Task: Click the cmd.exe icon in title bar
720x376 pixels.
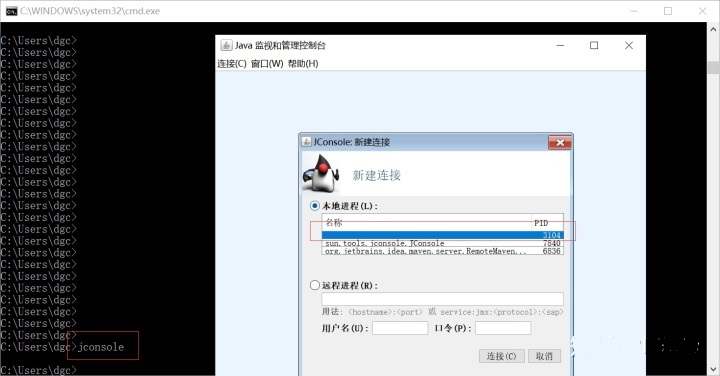Action: click(x=11, y=11)
